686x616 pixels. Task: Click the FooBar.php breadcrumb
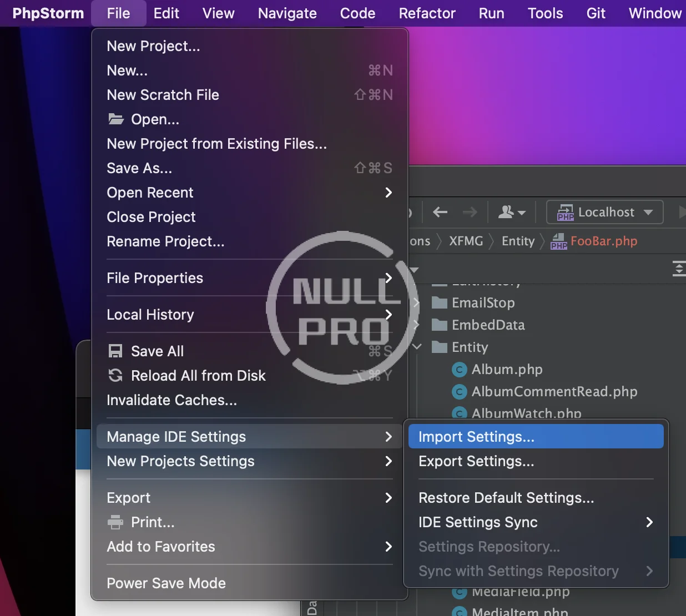pos(604,241)
